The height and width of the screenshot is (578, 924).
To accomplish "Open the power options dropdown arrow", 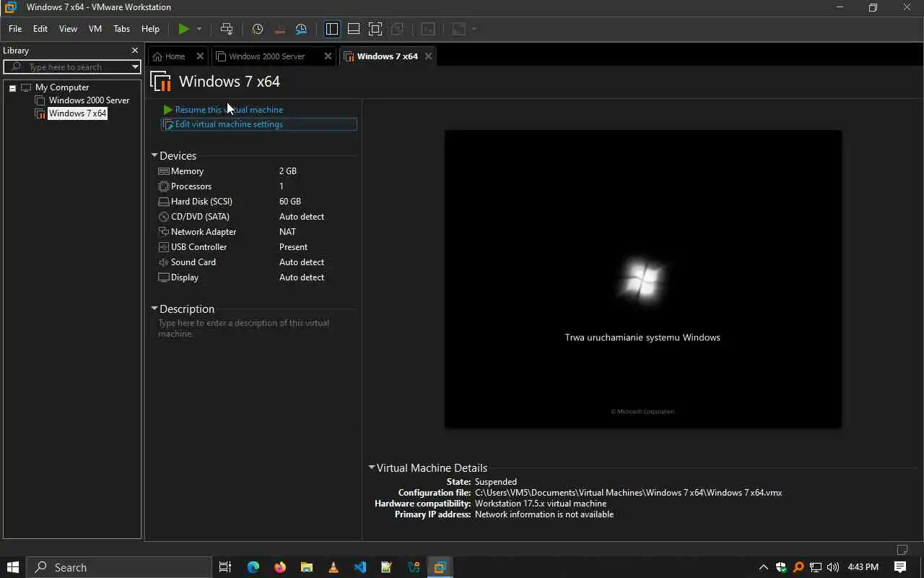I will tap(199, 29).
